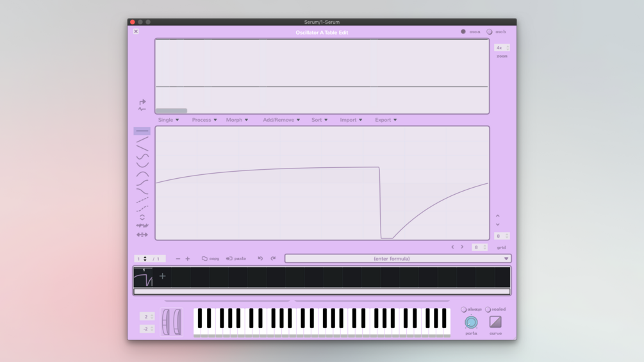Select the osc b radio button

pyautogui.click(x=489, y=31)
